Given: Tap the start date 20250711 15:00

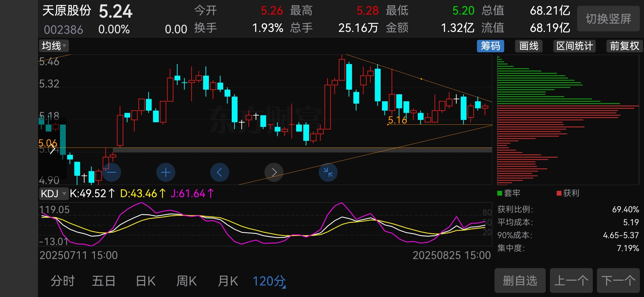Looking at the screenshot, I should [78, 255].
